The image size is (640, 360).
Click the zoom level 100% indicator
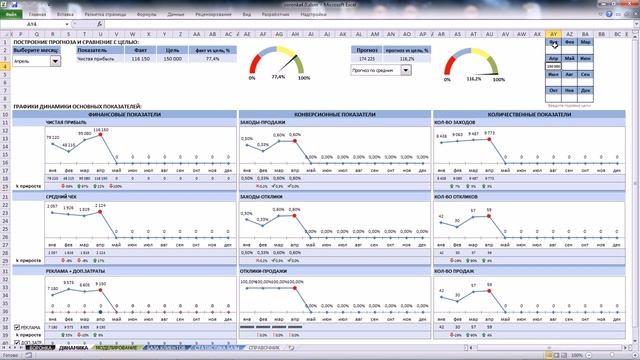577,356
